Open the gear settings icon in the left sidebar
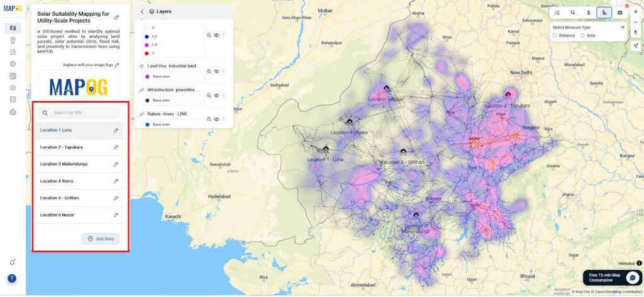The width and height of the screenshot is (644, 297). point(13,64)
